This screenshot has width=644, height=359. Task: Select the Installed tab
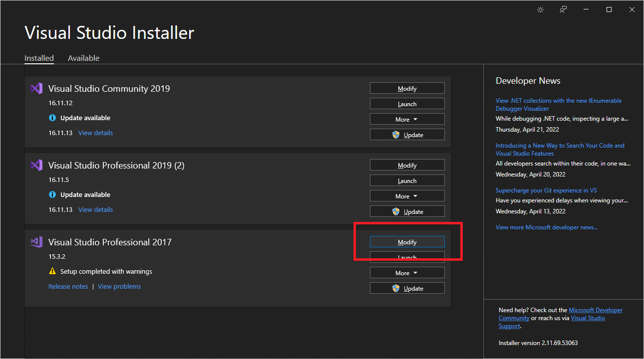39,58
